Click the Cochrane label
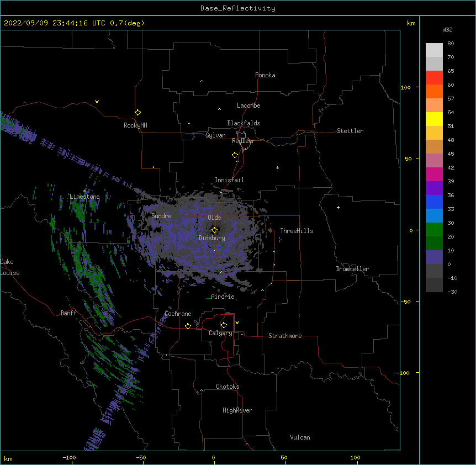 [178, 314]
